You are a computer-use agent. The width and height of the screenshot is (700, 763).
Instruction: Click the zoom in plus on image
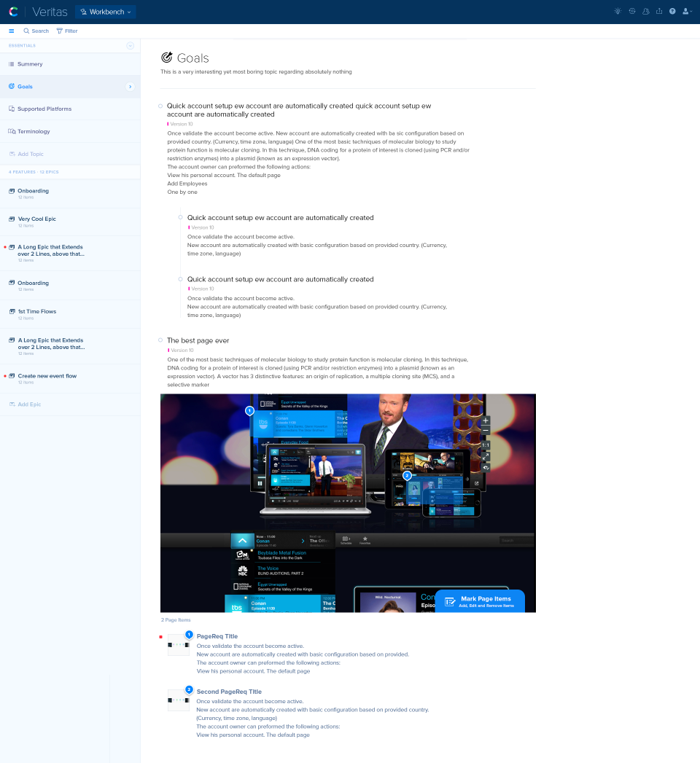coord(486,420)
